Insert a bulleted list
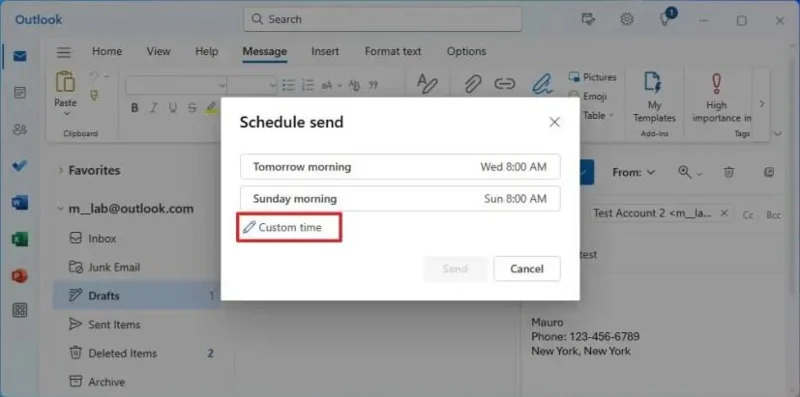 point(289,85)
